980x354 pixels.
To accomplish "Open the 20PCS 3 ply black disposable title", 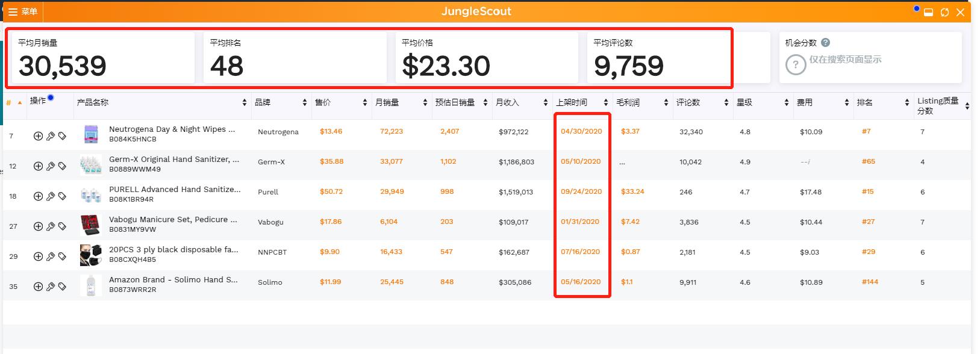I will pyautogui.click(x=173, y=249).
